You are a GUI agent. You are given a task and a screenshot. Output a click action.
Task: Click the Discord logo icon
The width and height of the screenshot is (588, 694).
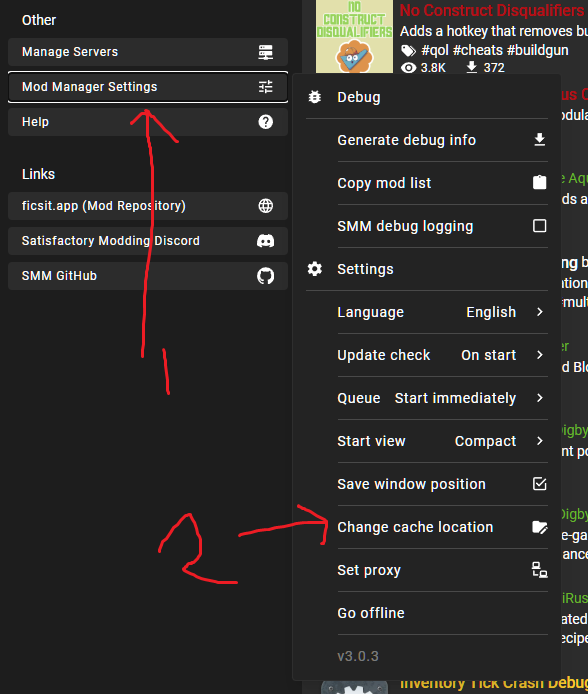point(265,241)
